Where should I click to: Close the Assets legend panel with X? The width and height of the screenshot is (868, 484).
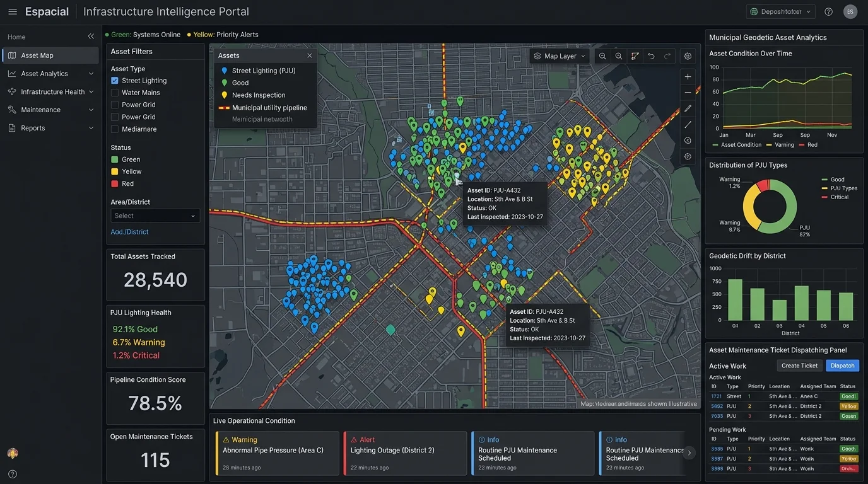click(310, 55)
